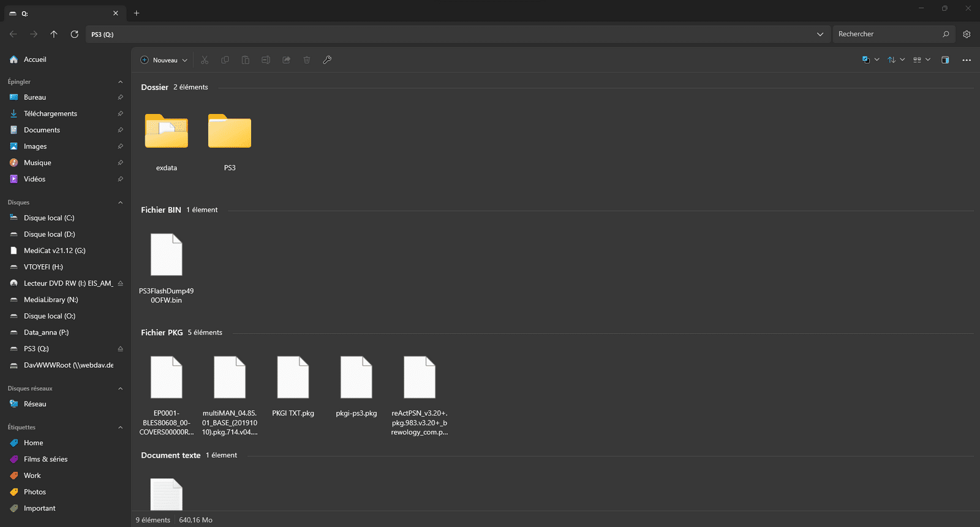Click the search magnifier icon
980x527 pixels.
[x=946, y=34]
